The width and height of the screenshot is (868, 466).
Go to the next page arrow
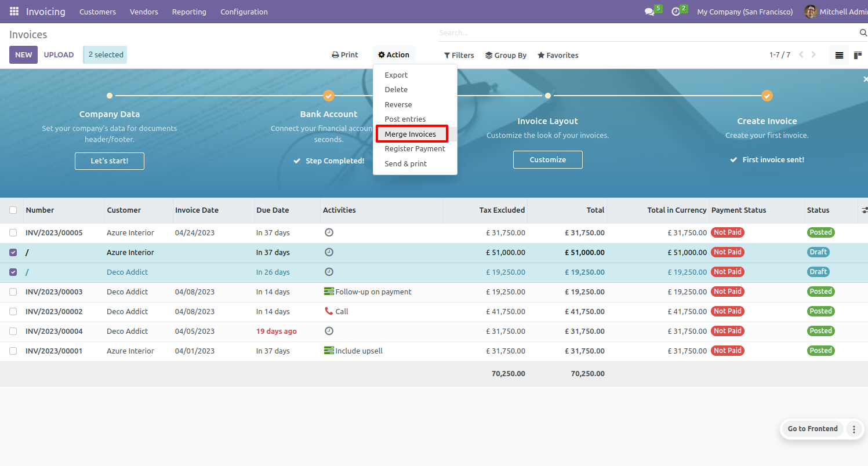[x=813, y=55]
